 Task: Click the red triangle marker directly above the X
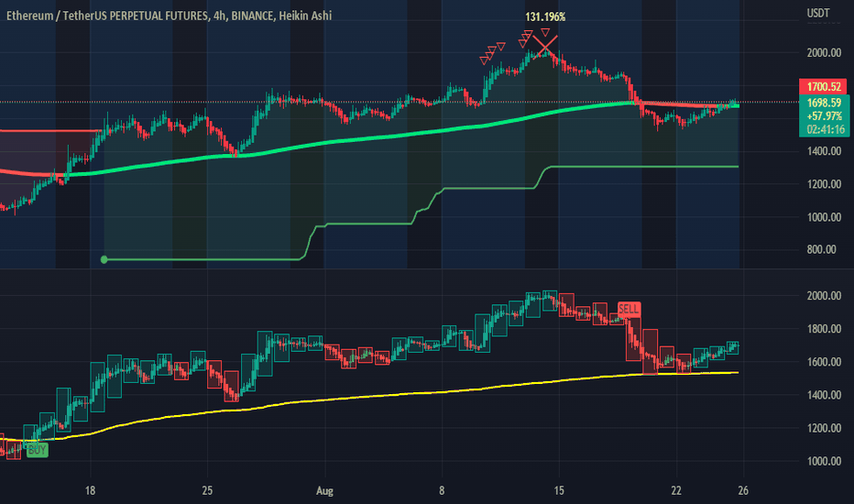545,33
